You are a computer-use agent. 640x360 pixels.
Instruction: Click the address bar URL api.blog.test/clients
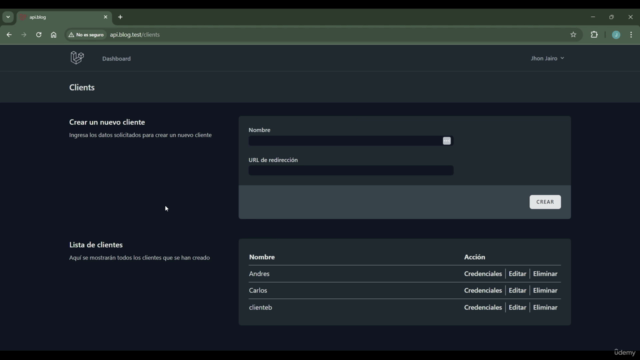pyautogui.click(x=135, y=35)
